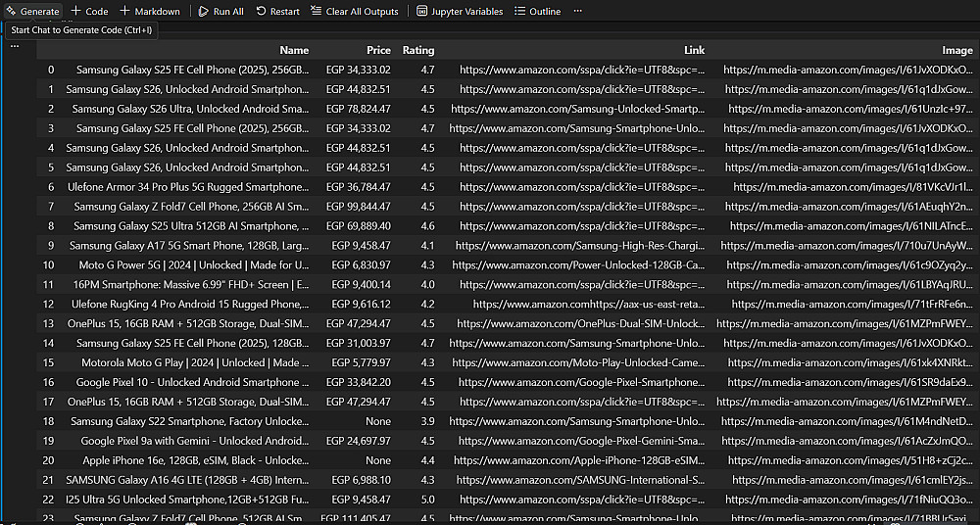
Task: Click the Google Pixel 10 name cell
Action: [x=192, y=382]
